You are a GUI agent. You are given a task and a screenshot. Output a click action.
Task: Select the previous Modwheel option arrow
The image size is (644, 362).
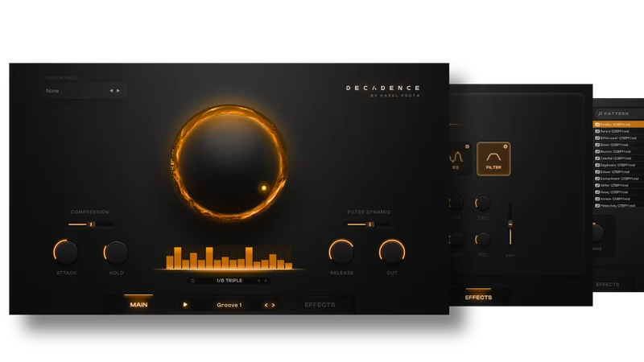tap(111, 91)
